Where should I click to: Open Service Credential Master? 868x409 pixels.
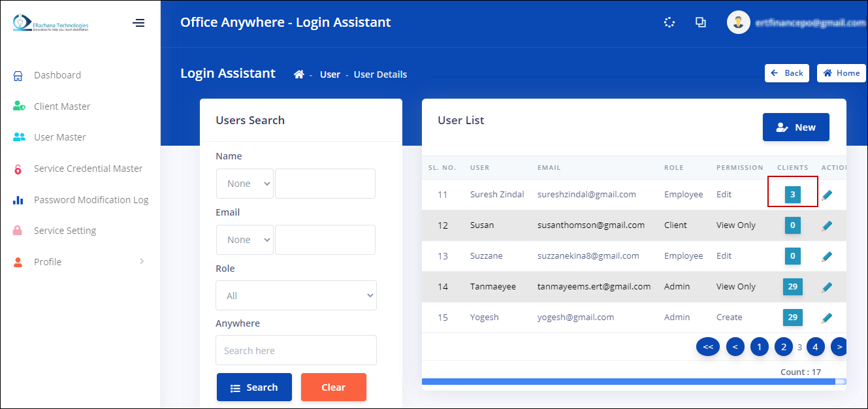[88, 169]
